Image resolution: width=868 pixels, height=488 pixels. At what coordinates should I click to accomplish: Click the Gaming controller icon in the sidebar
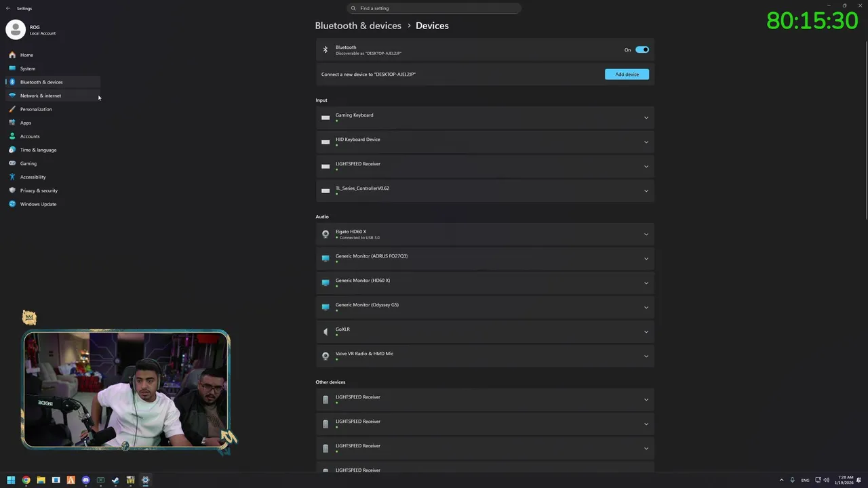[12, 163]
